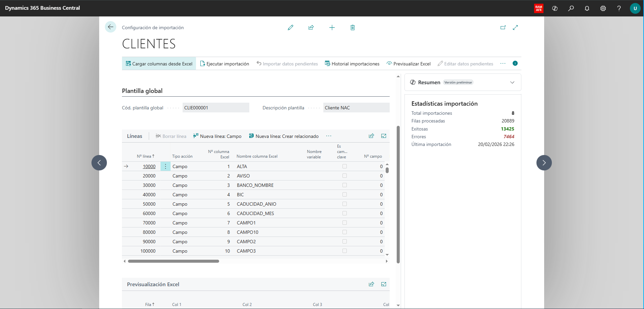Open the settings gear icon

click(603, 8)
